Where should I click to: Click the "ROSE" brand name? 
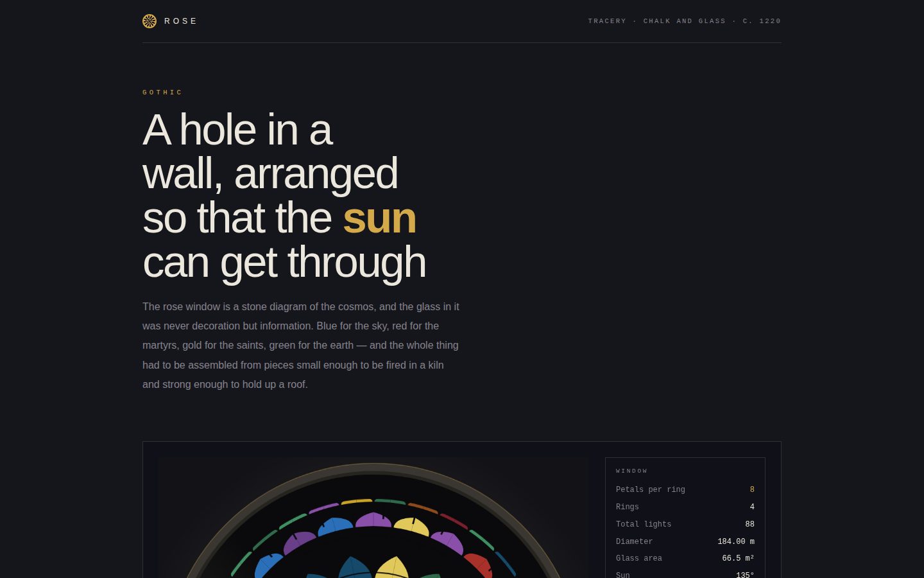click(x=181, y=21)
